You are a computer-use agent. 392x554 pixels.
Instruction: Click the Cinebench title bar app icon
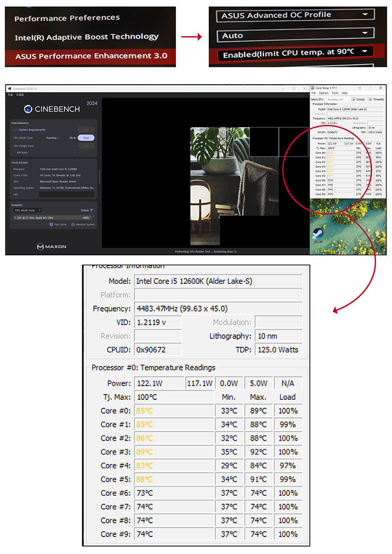10,88
